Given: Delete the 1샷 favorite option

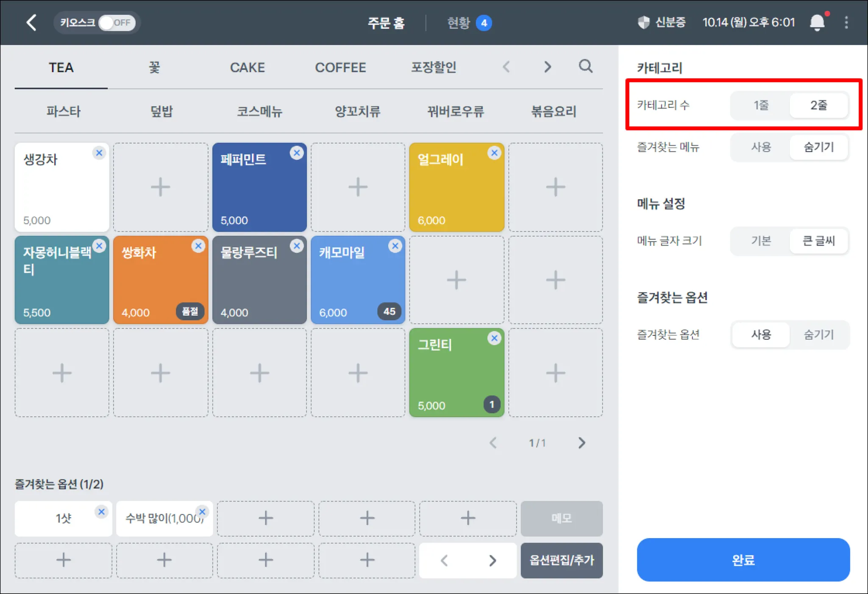Looking at the screenshot, I should tap(102, 512).
